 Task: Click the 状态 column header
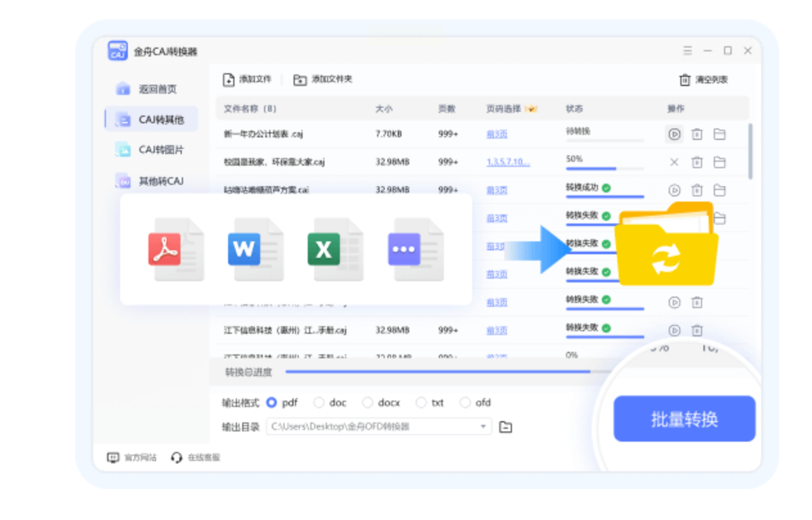click(x=574, y=109)
